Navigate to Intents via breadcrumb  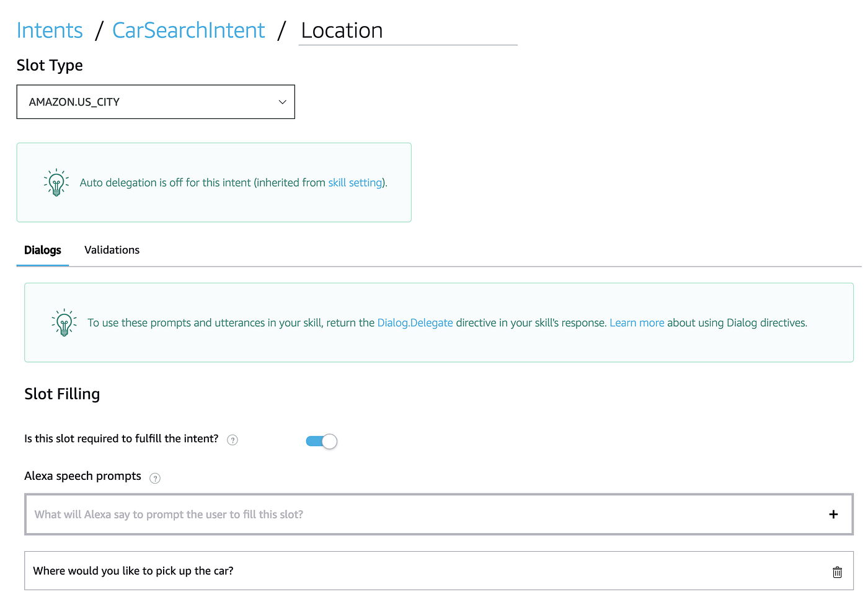[x=50, y=30]
